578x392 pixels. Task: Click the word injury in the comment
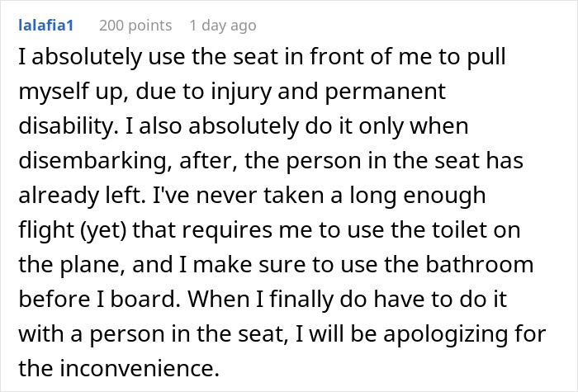tap(241, 92)
